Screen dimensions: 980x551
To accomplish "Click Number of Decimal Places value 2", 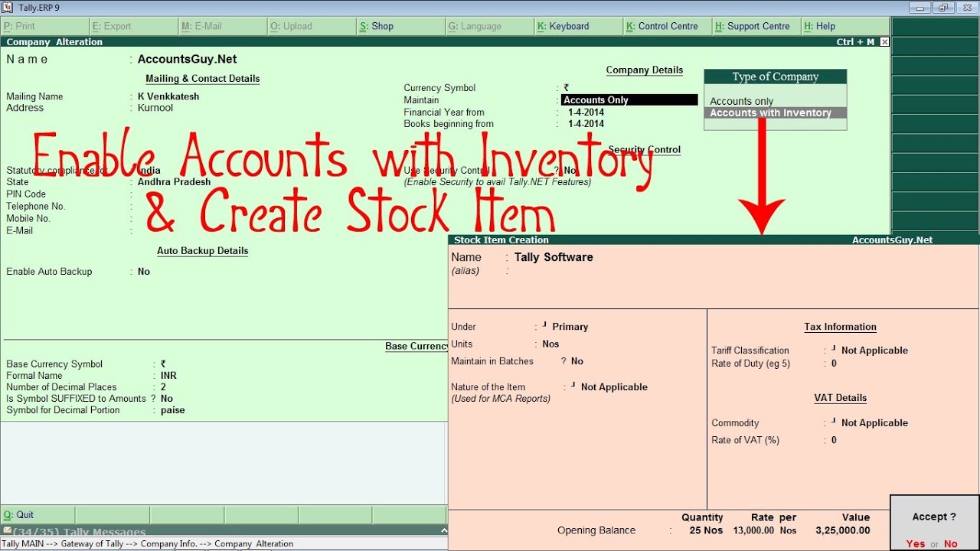I will coord(163,387).
